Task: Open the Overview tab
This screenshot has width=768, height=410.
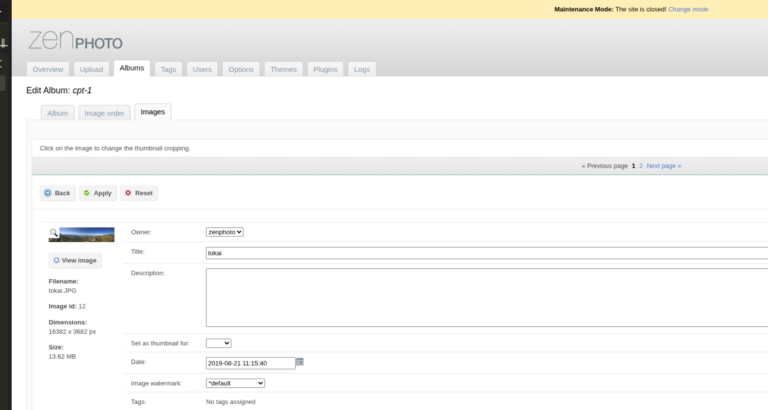Action: [48, 69]
